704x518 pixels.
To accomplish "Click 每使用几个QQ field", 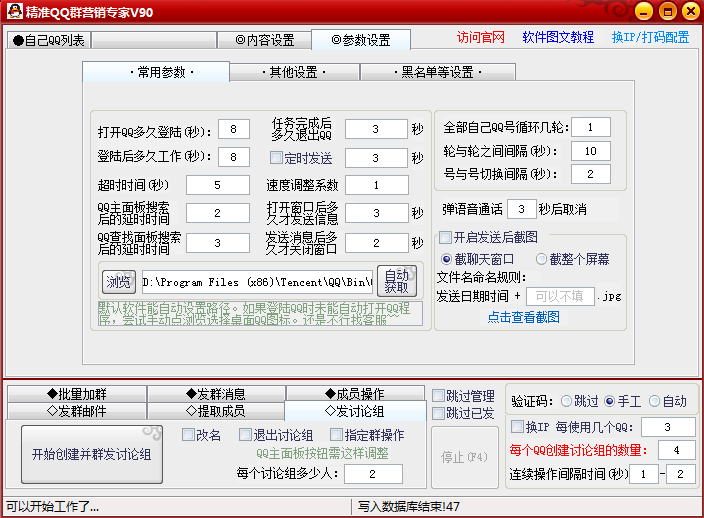I will [x=668, y=427].
